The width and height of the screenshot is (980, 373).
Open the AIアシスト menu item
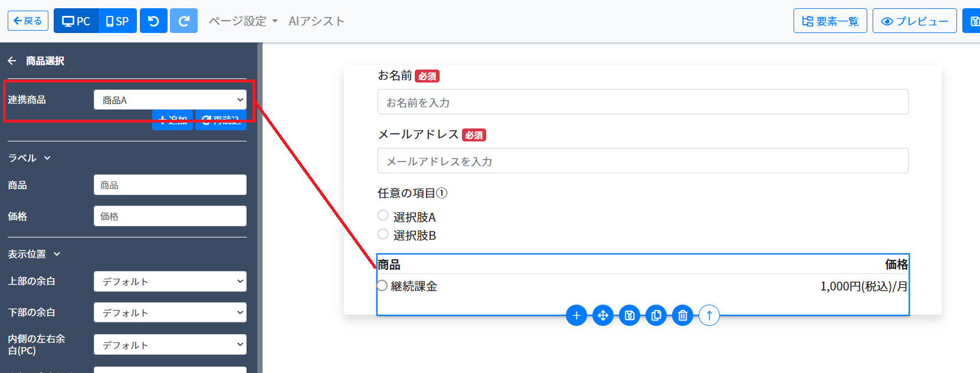pos(316,21)
